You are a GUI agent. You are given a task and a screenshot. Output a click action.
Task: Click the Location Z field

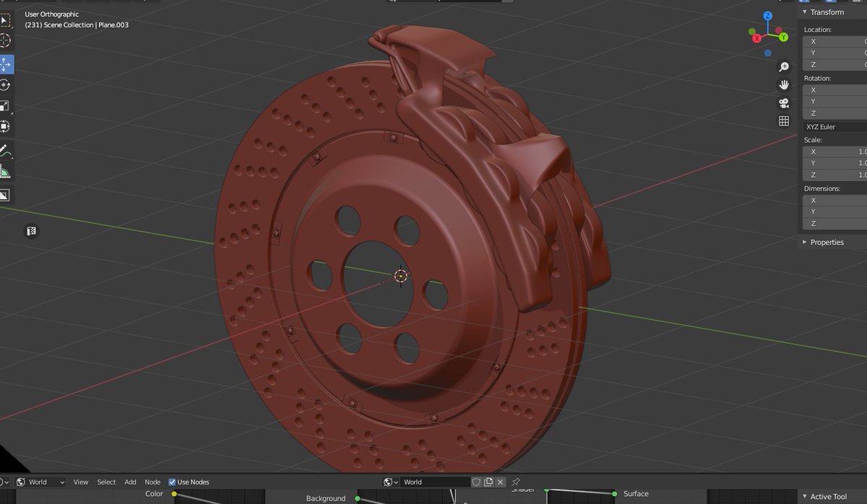click(x=835, y=64)
